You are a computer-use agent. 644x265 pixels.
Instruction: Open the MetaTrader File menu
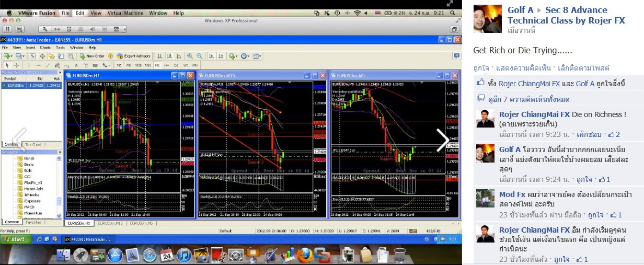pos(5,48)
